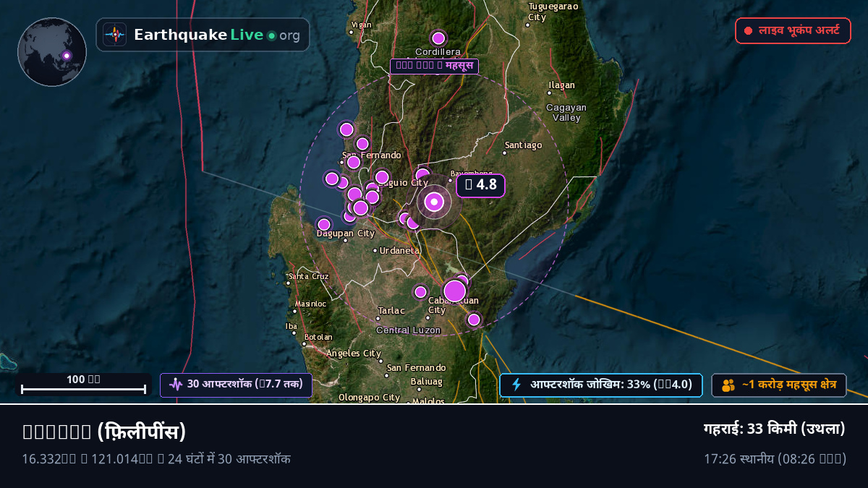Click the aftershock risk 33% badge
868x488 pixels.
[x=600, y=385]
